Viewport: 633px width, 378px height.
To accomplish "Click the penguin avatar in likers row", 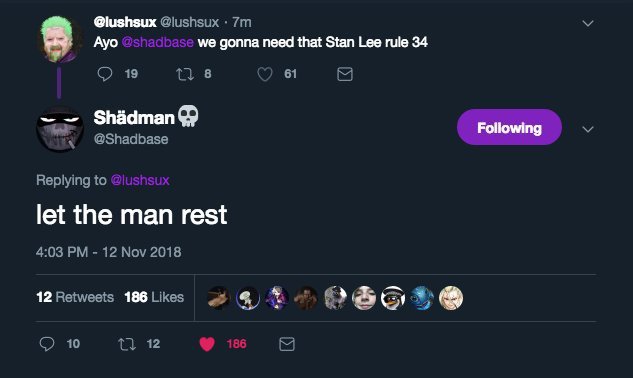I will coord(393,298).
